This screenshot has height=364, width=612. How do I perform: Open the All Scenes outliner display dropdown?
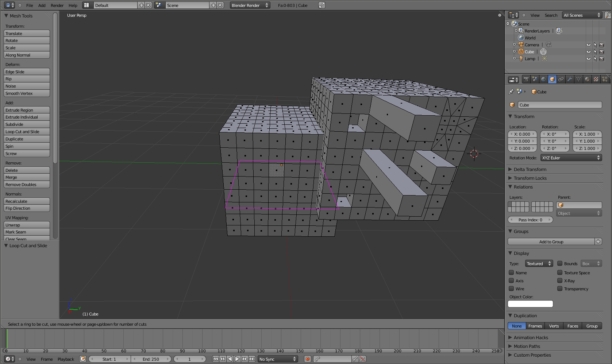click(x=582, y=15)
